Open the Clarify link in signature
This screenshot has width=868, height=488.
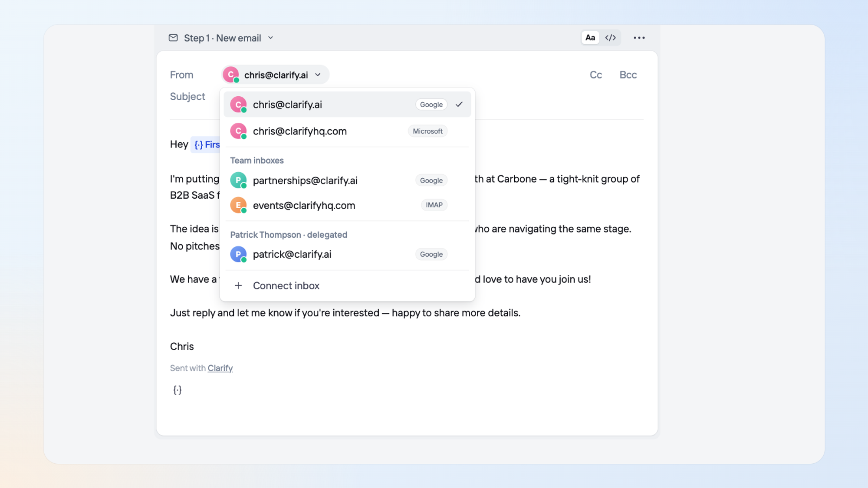220,368
